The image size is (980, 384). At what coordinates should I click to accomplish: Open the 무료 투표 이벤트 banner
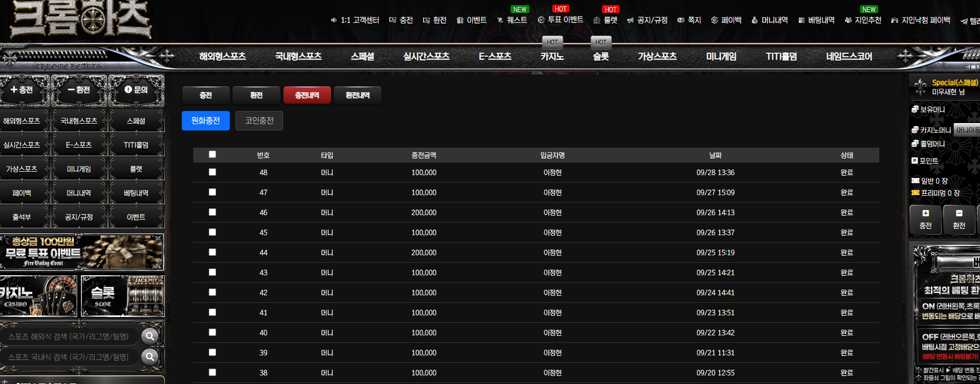[x=82, y=252]
